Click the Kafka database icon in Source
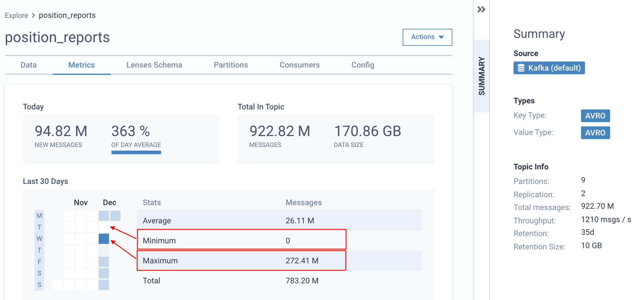 click(x=521, y=68)
